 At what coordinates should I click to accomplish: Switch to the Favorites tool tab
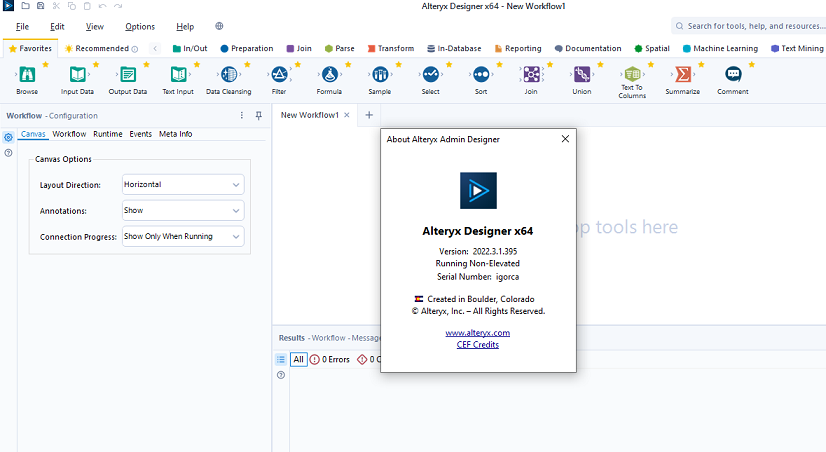(31, 48)
